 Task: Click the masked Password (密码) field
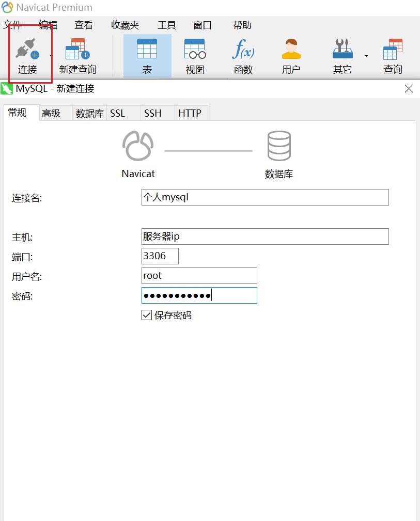[199, 295]
